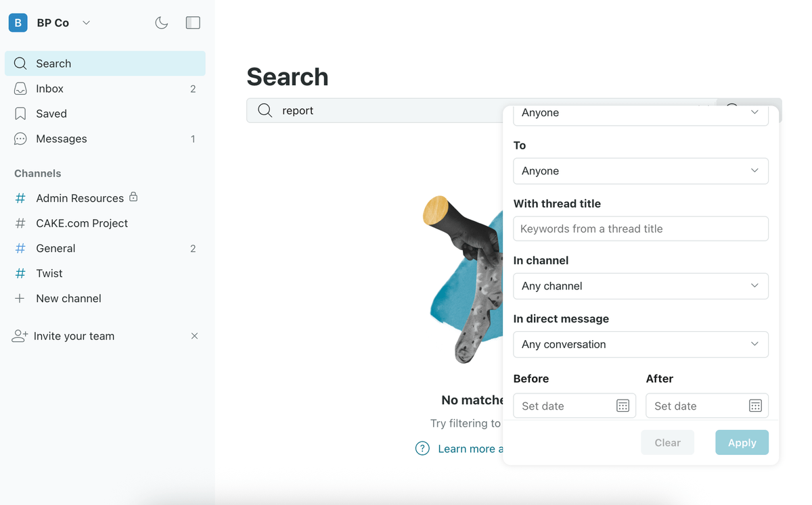Click the BP Co workspace avatar

coord(18,23)
